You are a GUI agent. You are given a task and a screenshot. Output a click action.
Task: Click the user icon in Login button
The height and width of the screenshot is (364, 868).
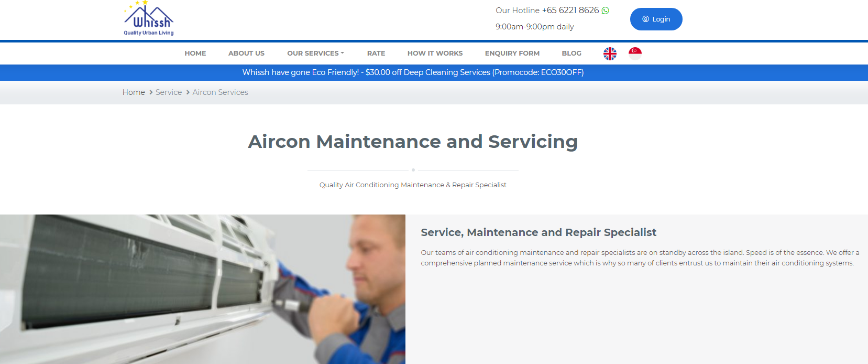click(646, 19)
